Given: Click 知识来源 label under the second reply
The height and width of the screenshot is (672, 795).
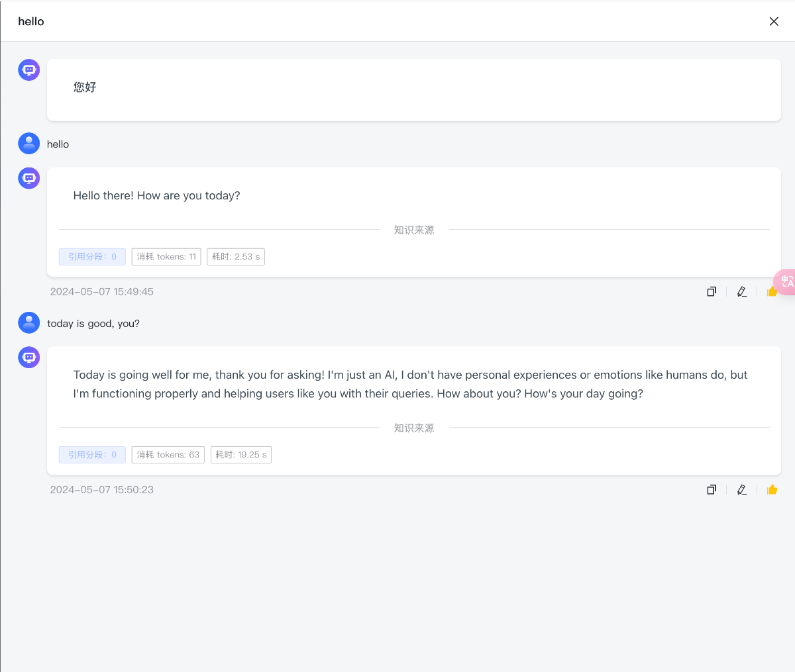Looking at the screenshot, I should 414,428.
